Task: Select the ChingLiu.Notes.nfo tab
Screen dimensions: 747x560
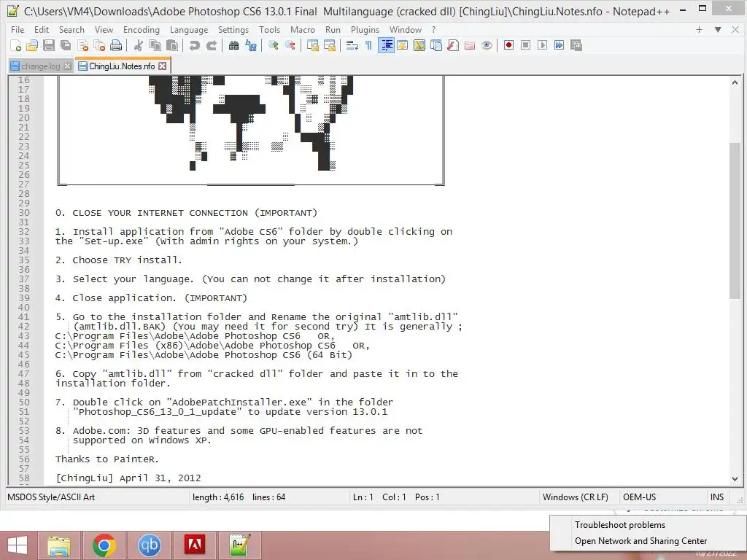Action: [122, 66]
